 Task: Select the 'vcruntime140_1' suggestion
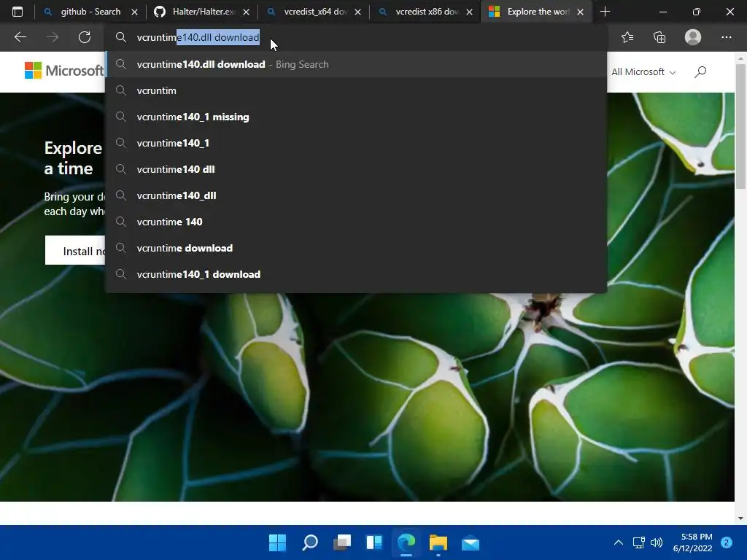tap(356, 143)
